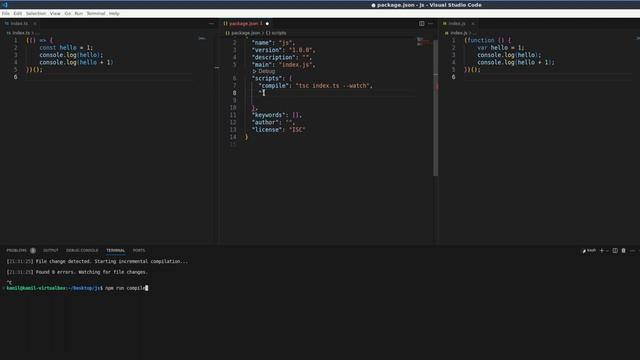Viewport: 640px width, 360px height.
Task: Click line 8 in package.json editor
Action: pos(331,93)
